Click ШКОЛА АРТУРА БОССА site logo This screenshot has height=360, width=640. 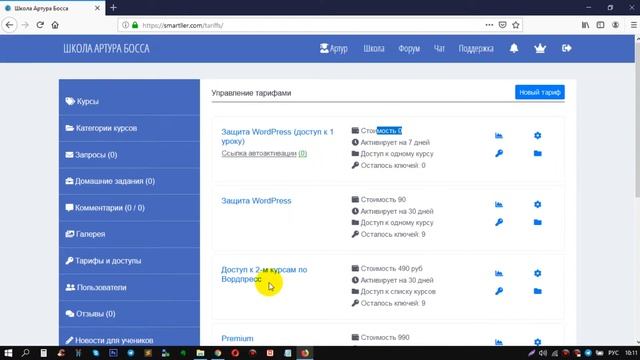[x=107, y=49]
